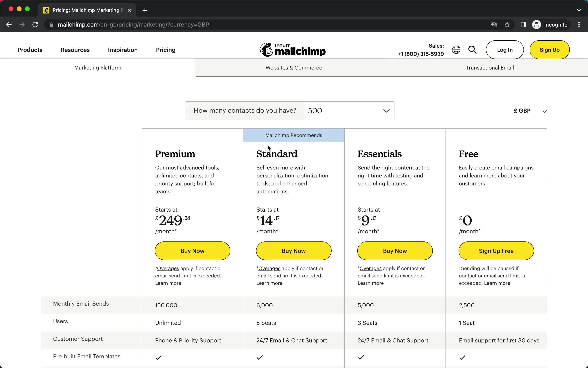Open Overages link under Standard
This screenshot has width=588, height=368.
(269, 268)
